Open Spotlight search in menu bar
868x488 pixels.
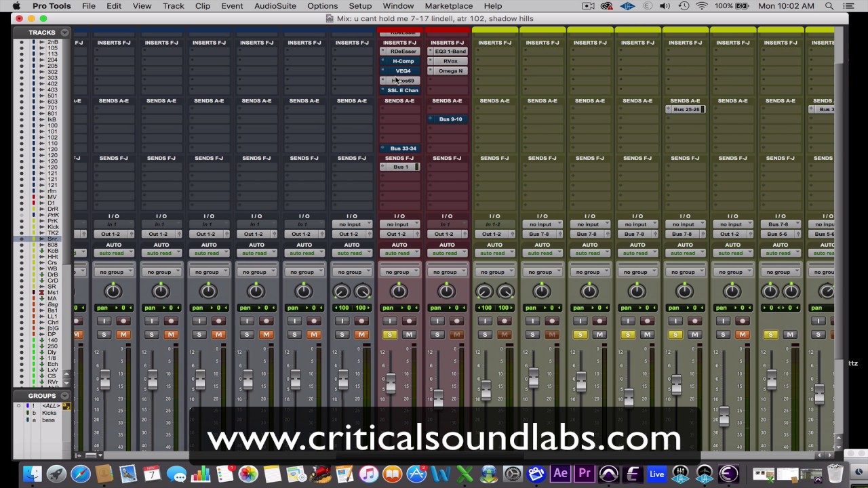[829, 6]
